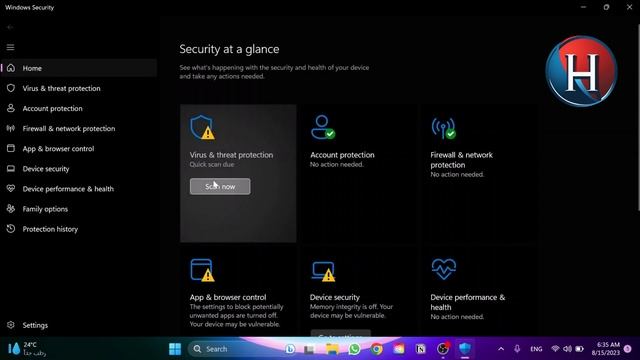
Task: Open Notion from the taskbar
Action: click(x=420, y=349)
